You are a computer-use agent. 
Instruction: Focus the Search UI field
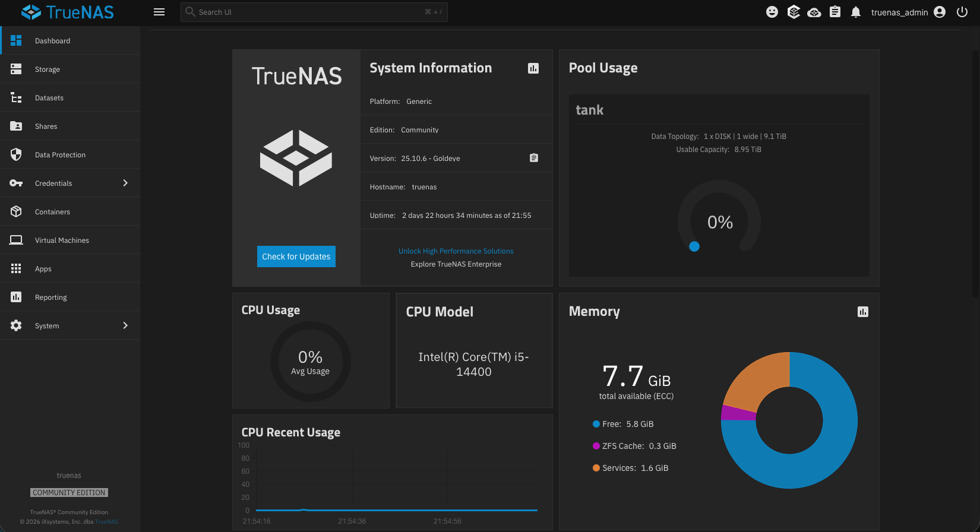314,12
